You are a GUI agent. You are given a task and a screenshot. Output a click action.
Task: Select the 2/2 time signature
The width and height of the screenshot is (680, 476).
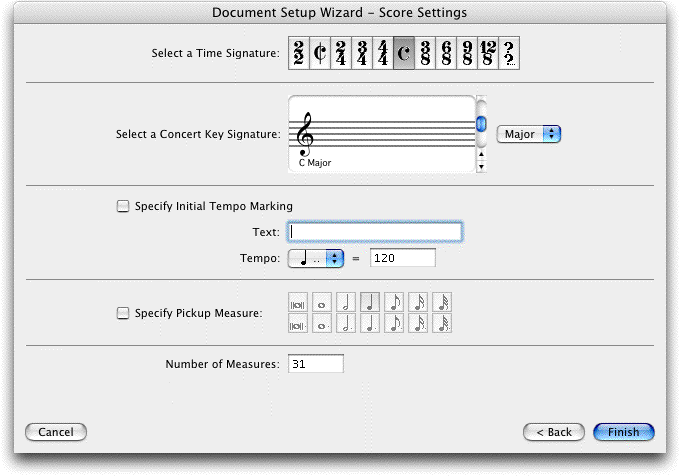[x=299, y=53]
